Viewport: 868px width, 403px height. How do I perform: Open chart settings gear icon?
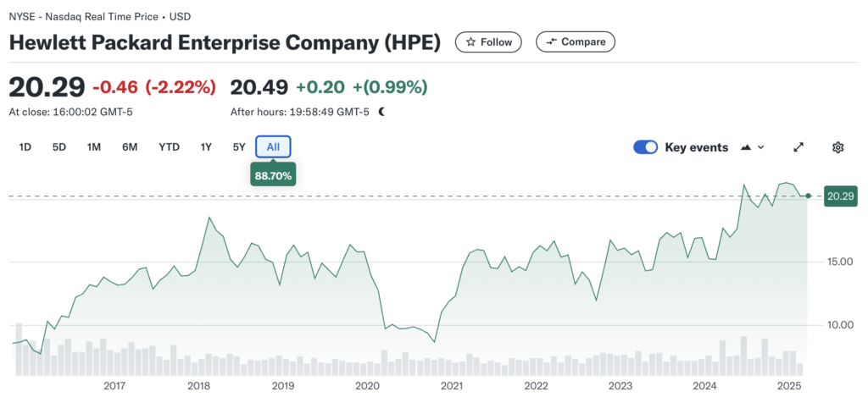(x=837, y=147)
